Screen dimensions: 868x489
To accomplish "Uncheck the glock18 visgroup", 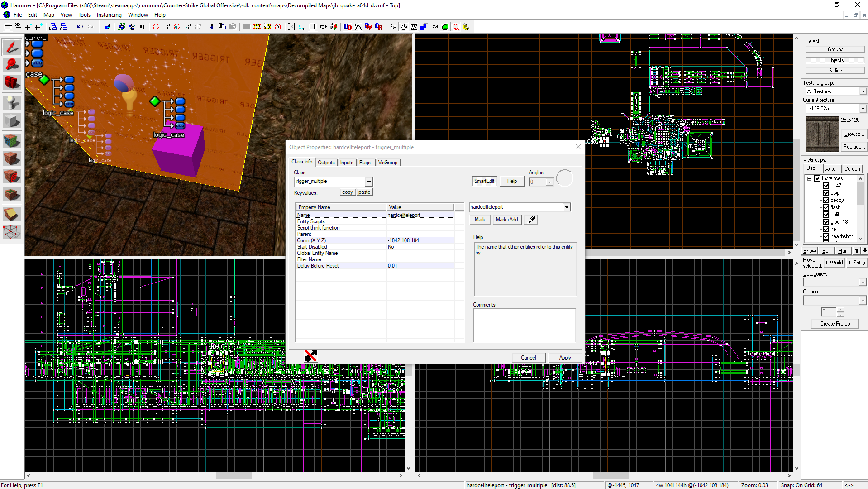I will 826,222.
